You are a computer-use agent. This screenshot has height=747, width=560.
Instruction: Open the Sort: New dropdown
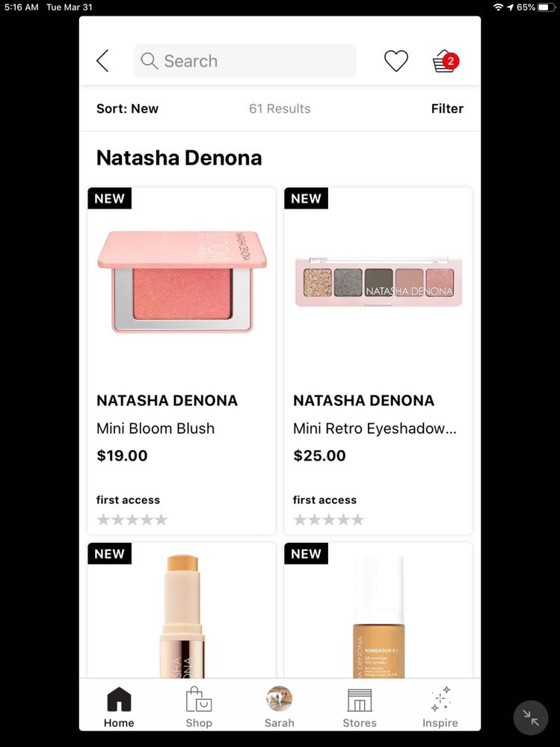coord(128,108)
